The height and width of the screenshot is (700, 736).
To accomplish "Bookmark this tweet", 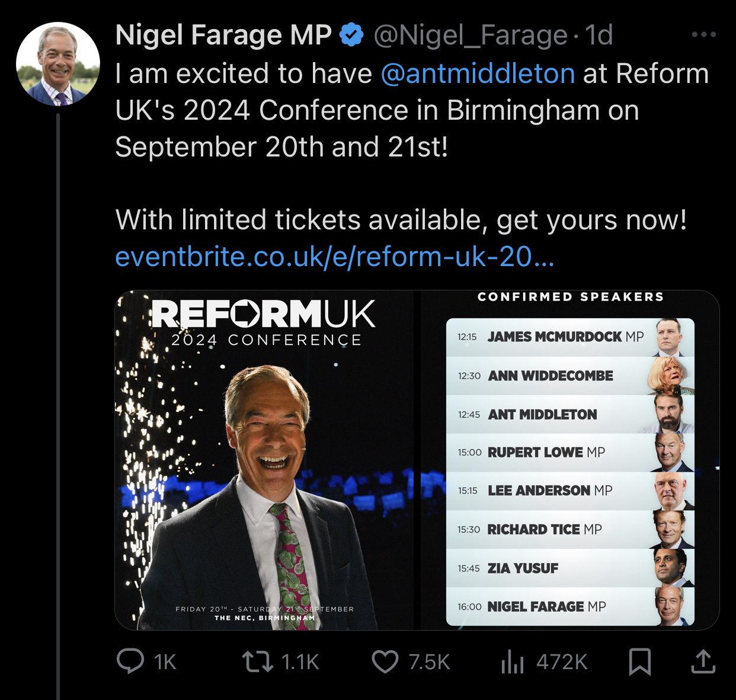I will tap(640, 661).
